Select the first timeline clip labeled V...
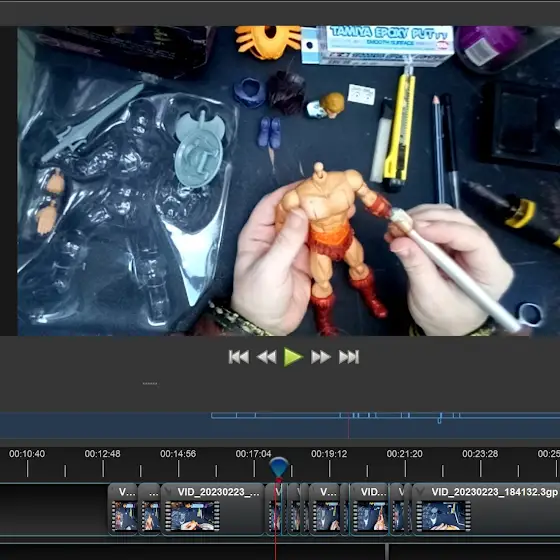Screen dimensions: 560x560 coord(123,509)
